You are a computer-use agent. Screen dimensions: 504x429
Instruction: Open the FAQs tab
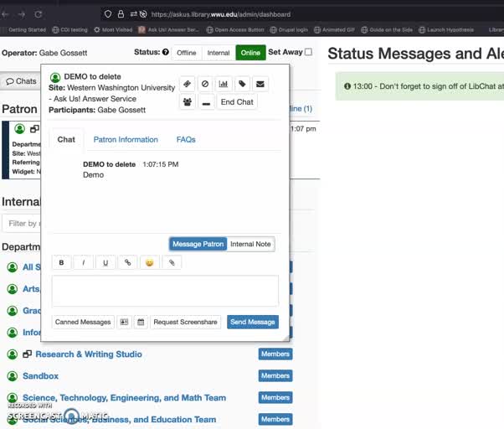tap(186, 140)
